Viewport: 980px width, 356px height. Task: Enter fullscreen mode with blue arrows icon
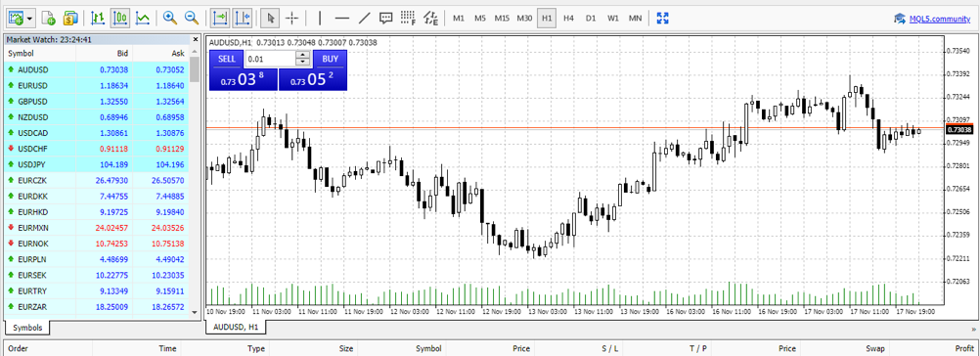[662, 19]
